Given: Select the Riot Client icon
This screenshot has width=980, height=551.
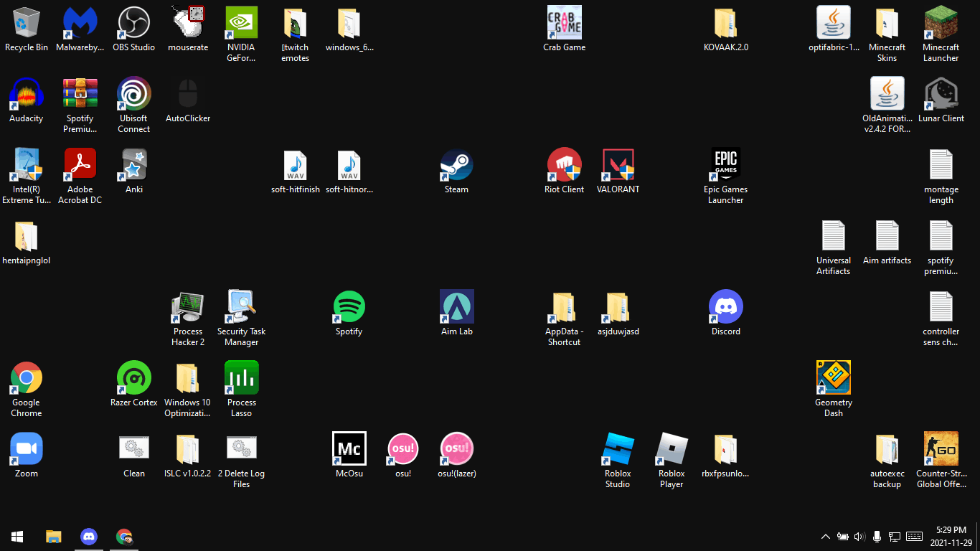Looking at the screenshot, I should tap(565, 165).
